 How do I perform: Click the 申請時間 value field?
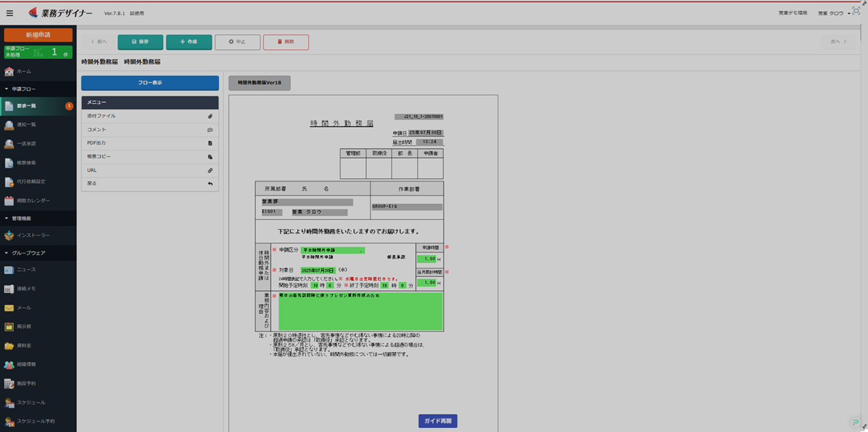[x=426, y=259]
